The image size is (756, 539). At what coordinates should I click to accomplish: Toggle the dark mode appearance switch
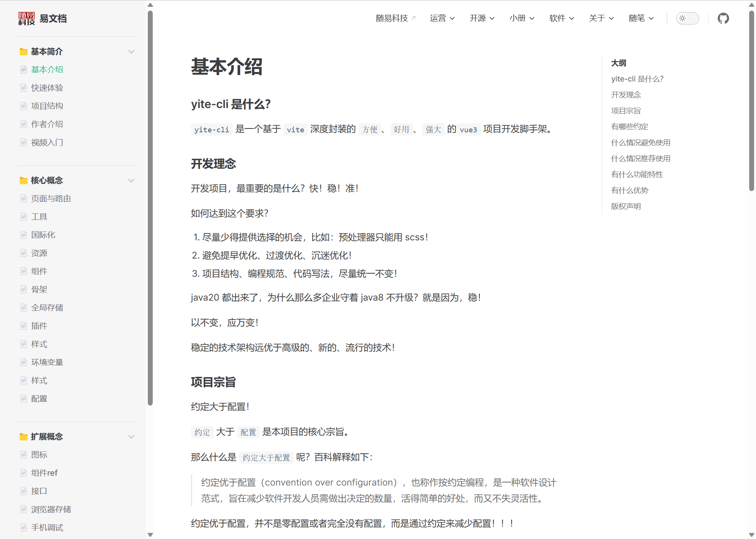click(687, 18)
